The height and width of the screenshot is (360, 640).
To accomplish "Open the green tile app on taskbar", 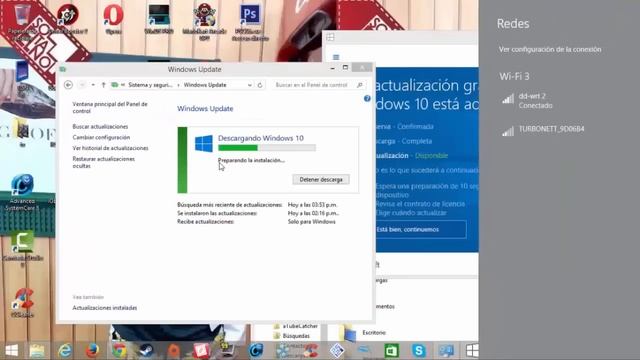I will pos(391,350).
